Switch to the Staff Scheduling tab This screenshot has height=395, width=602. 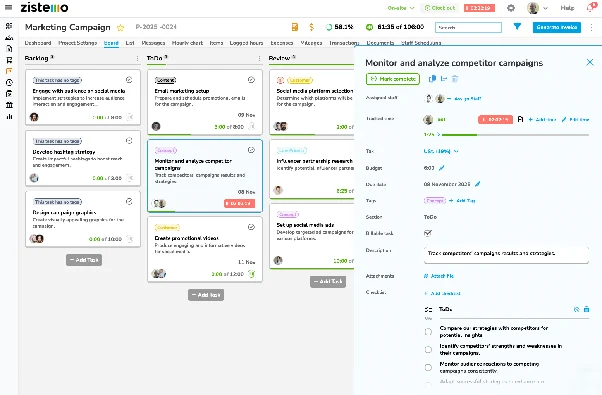click(x=421, y=43)
